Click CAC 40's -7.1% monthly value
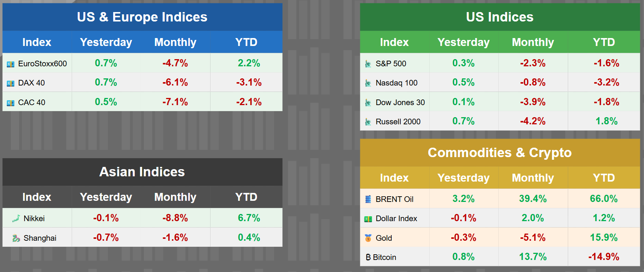The width and height of the screenshot is (644, 272). pyautogui.click(x=175, y=102)
